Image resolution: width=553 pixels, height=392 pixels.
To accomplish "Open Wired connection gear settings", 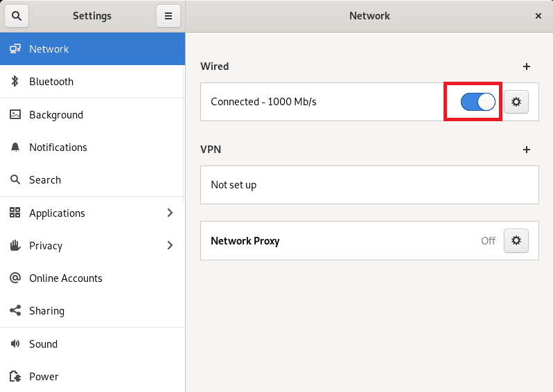I will [x=516, y=103].
